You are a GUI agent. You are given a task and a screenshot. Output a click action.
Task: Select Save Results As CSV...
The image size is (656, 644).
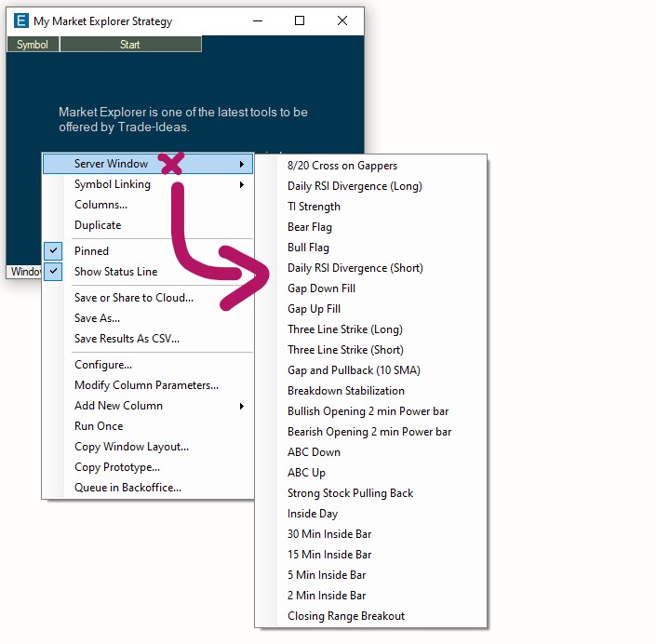[x=127, y=339]
